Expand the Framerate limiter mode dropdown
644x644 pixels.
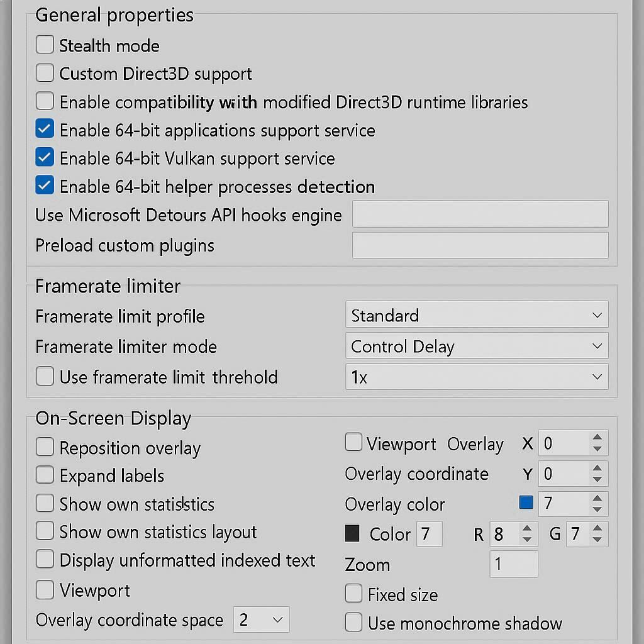[477, 347]
